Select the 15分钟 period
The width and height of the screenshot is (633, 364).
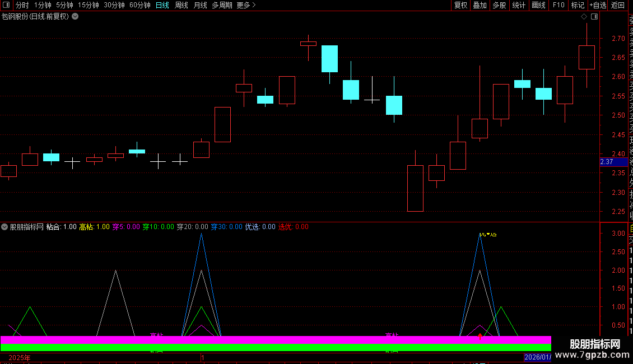point(88,5)
